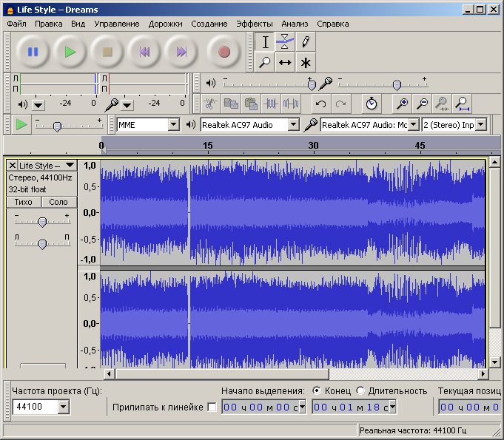This screenshot has height=440, width=504.
Task: Click the Fit Project zoom icon
Action: (x=463, y=104)
